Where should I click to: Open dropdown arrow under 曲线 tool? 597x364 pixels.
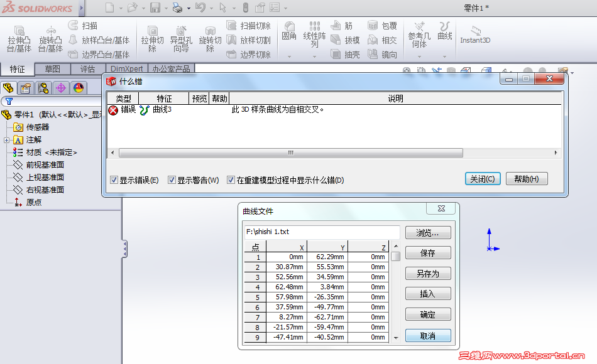click(445, 56)
